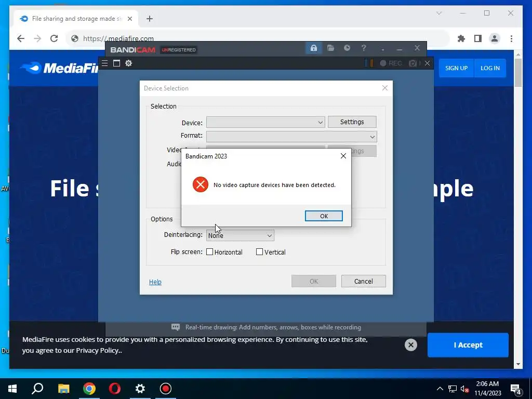Click the real-time drawing tip chat icon
Viewport: 532px width, 399px height.
pyautogui.click(x=176, y=327)
